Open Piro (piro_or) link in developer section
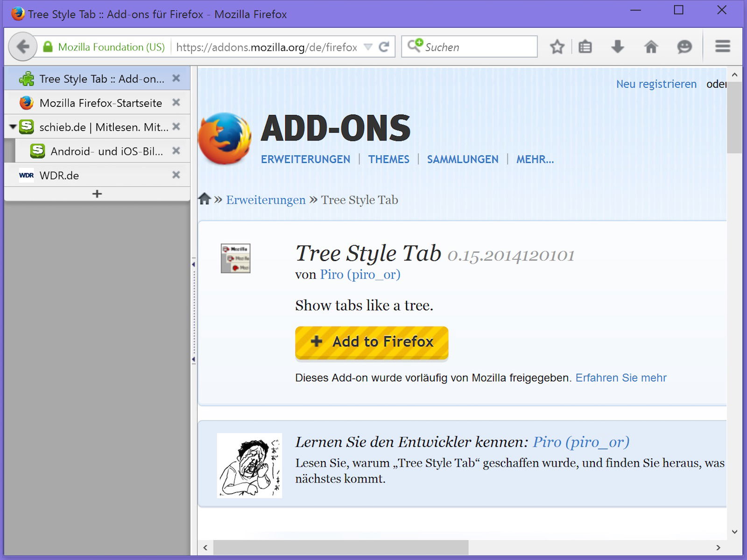 [581, 442]
